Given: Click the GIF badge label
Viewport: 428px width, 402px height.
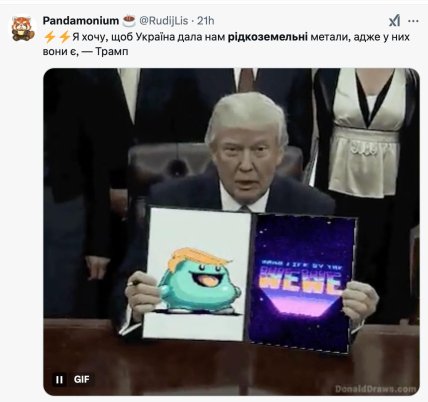Looking at the screenshot, I should pyautogui.click(x=81, y=380).
